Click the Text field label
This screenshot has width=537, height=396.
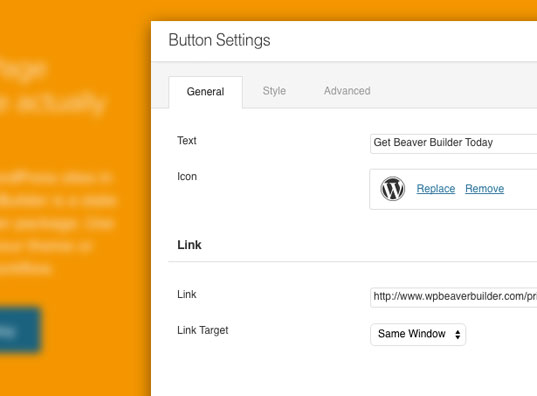pos(187,140)
